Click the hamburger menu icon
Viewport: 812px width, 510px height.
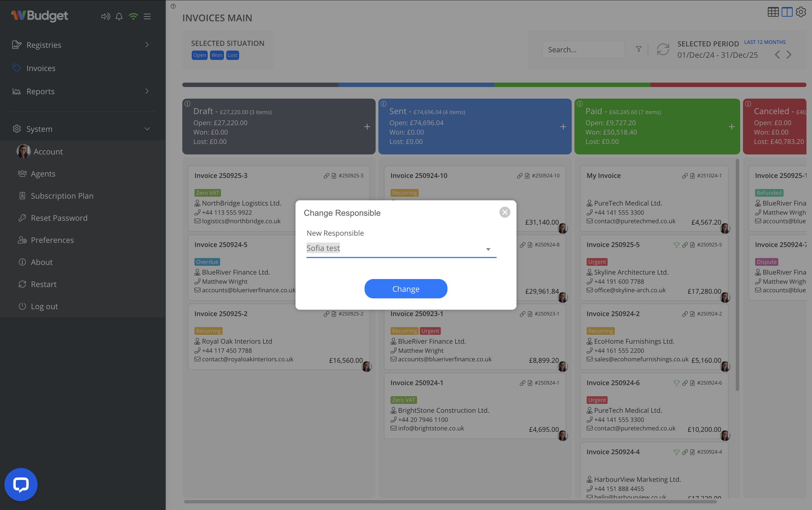click(147, 16)
